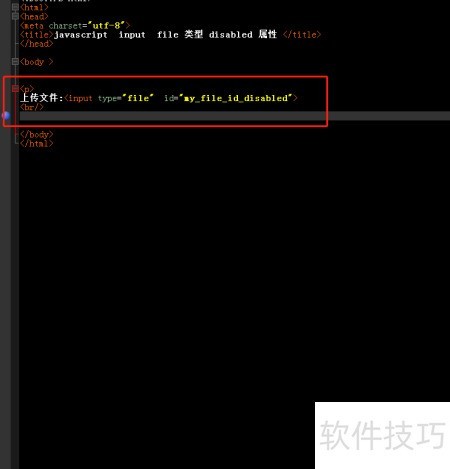Click the blue bookmark dot in gutter
The image size is (450, 469).
pyautogui.click(x=6, y=116)
